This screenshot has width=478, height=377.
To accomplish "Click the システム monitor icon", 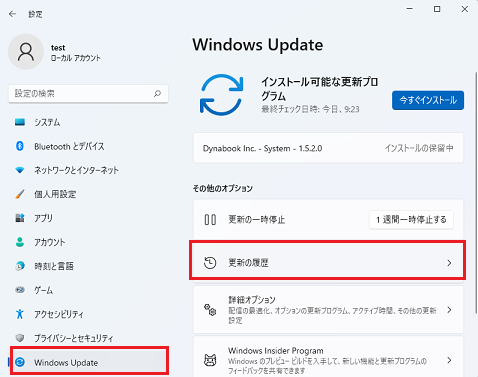I will 20,122.
